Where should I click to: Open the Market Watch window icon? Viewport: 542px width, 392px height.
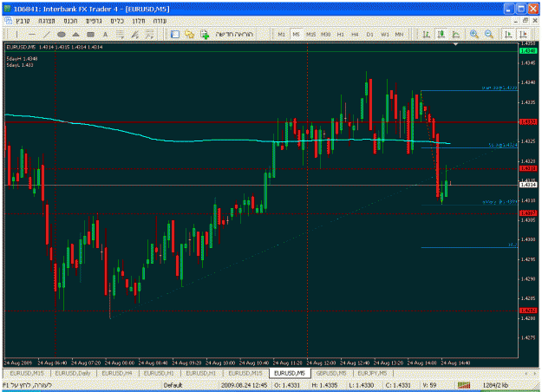pyautogui.click(x=175, y=34)
